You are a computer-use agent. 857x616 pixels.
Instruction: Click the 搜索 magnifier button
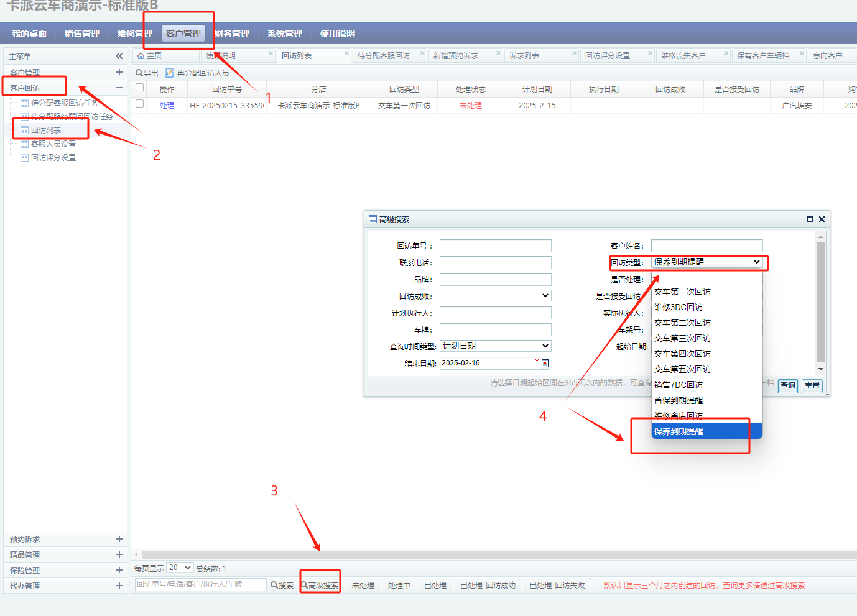click(282, 585)
